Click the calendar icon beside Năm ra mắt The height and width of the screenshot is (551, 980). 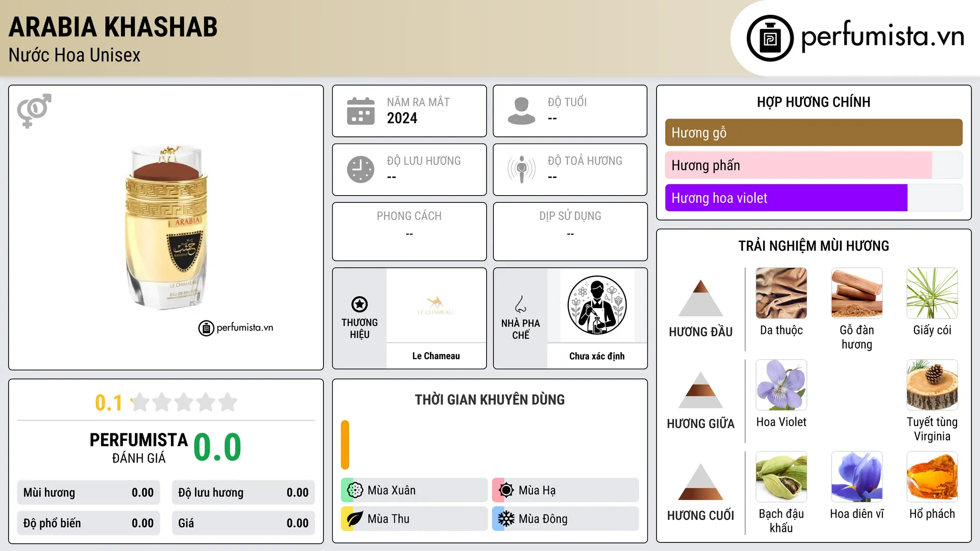pyautogui.click(x=361, y=111)
